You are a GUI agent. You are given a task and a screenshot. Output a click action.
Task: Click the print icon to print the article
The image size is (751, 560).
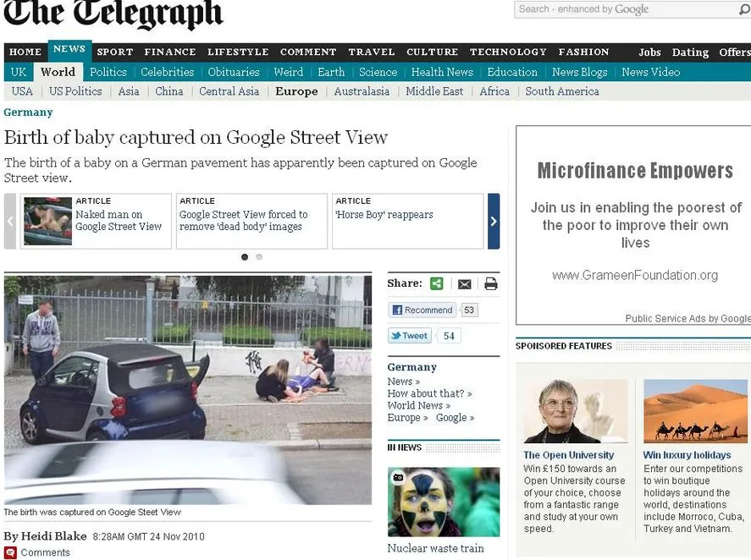(x=491, y=283)
